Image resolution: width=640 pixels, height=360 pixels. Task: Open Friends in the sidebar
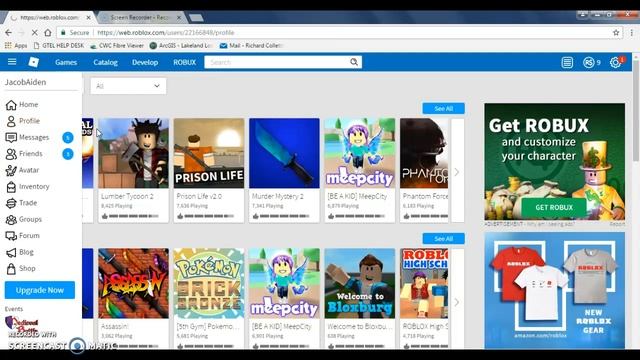(24, 154)
